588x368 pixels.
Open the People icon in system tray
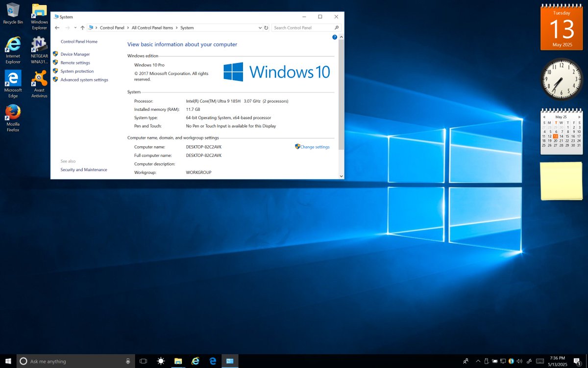tap(465, 361)
